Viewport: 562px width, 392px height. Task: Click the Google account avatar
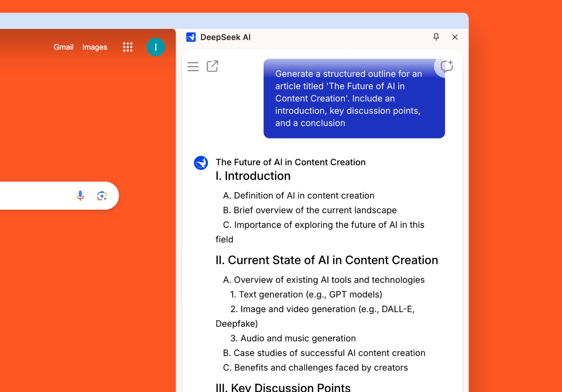(156, 47)
